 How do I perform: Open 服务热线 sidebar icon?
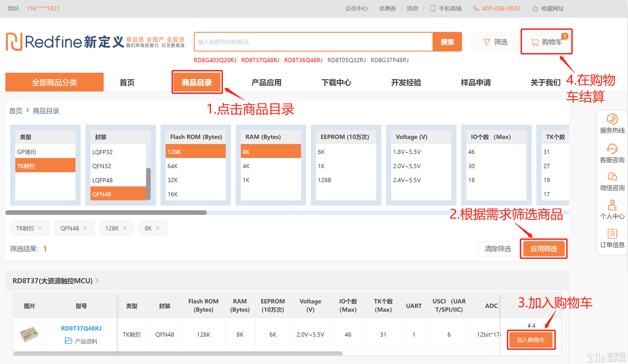click(x=612, y=119)
